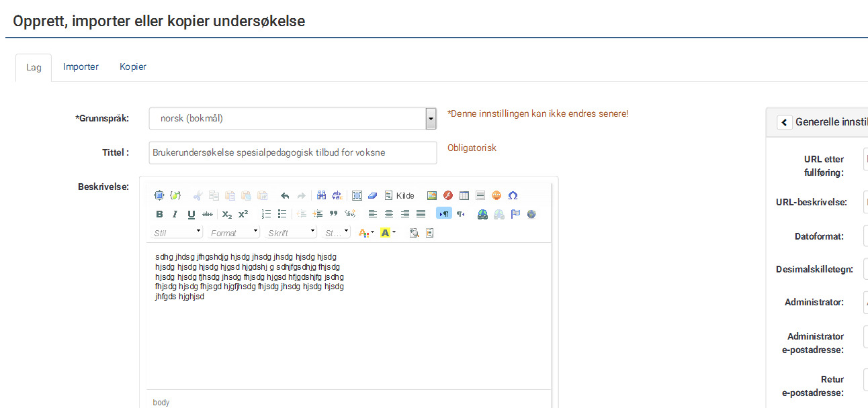Create a div container
The width and height of the screenshot is (868, 408).
(x=349, y=214)
